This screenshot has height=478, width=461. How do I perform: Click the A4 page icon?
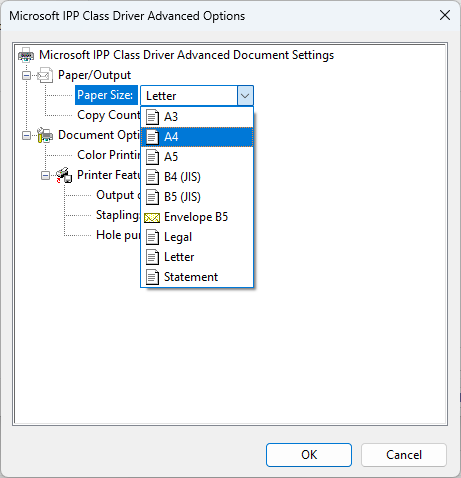tap(152, 137)
